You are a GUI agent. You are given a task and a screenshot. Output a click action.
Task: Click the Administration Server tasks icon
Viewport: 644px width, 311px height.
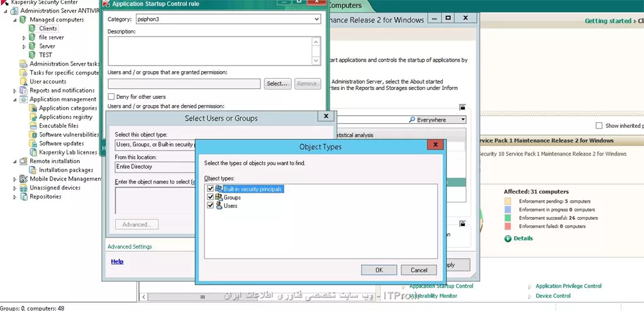tap(23, 64)
